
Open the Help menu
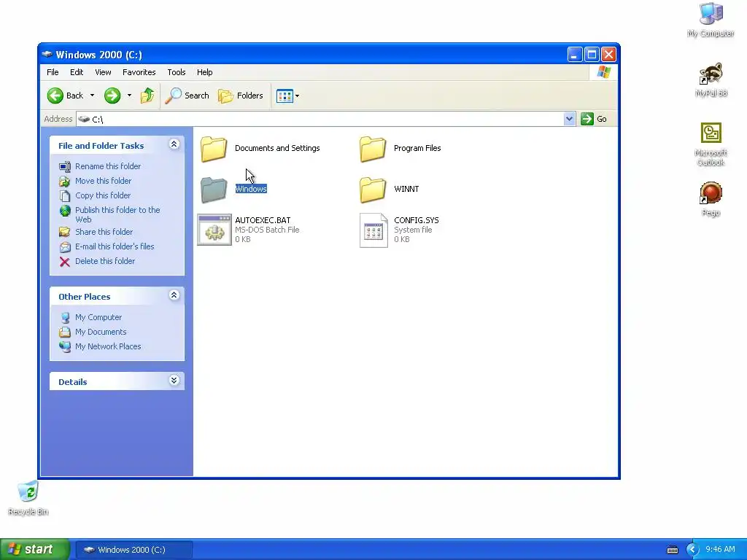pyautogui.click(x=205, y=72)
